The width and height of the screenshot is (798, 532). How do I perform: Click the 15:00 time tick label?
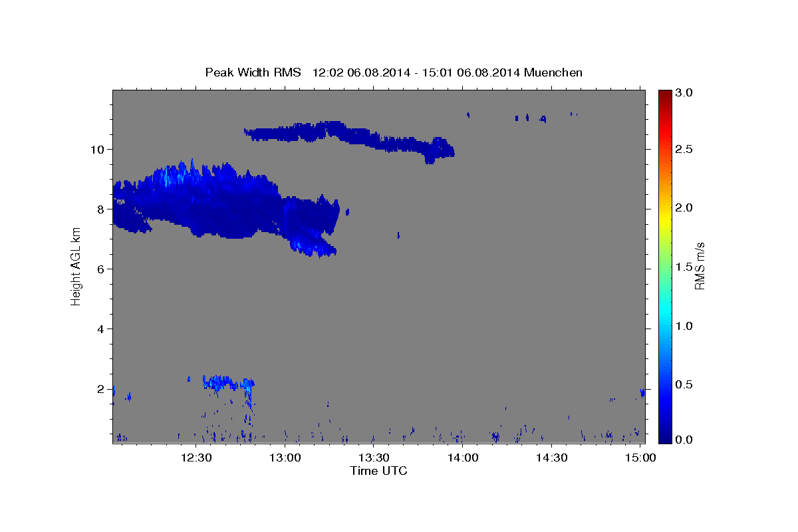point(640,458)
